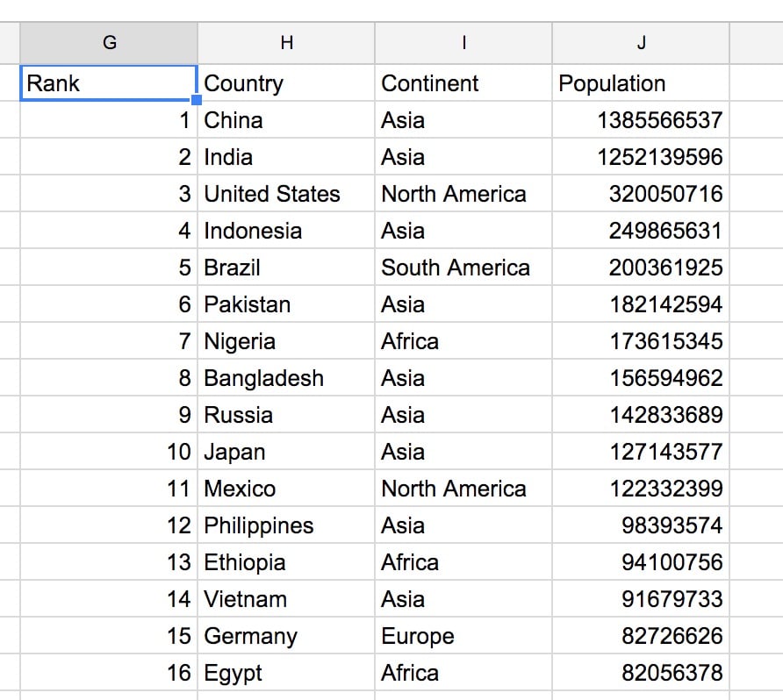Select the Nigeria cell
The height and width of the screenshot is (700, 783).
286,341
